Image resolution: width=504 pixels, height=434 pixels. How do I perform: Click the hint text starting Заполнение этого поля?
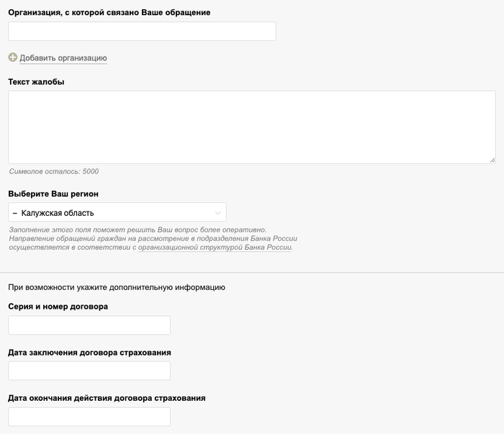tap(153, 239)
